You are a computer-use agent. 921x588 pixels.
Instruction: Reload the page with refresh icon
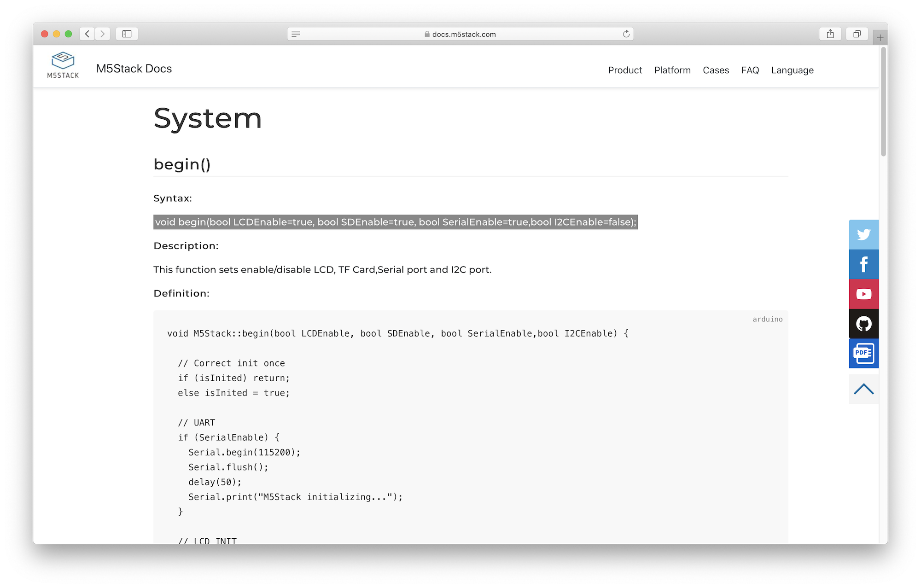[x=626, y=34]
